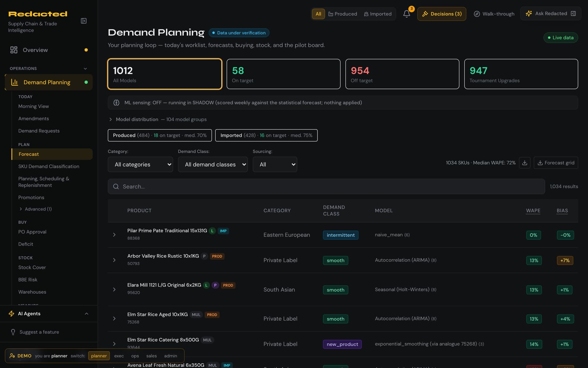Open Stock Cover in sidebar
588x368 pixels.
[x=32, y=267]
